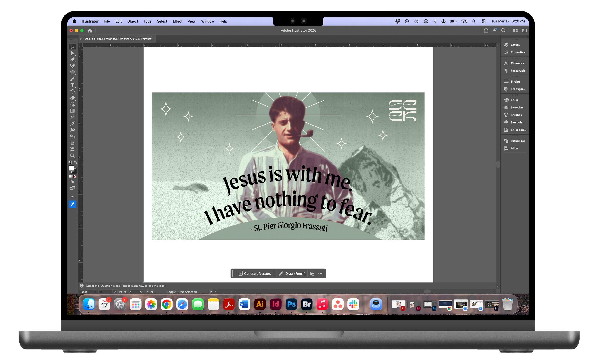This screenshot has height=364, width=595.
Task: Click the white Fill color swatch
Action: coord(71,168)
